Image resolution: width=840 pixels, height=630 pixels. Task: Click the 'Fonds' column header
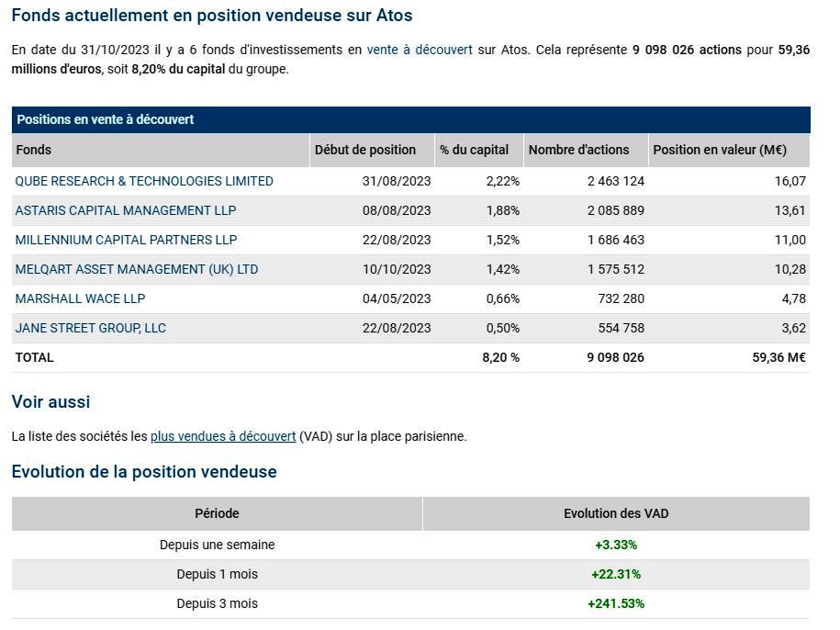[x=160, y=150]
